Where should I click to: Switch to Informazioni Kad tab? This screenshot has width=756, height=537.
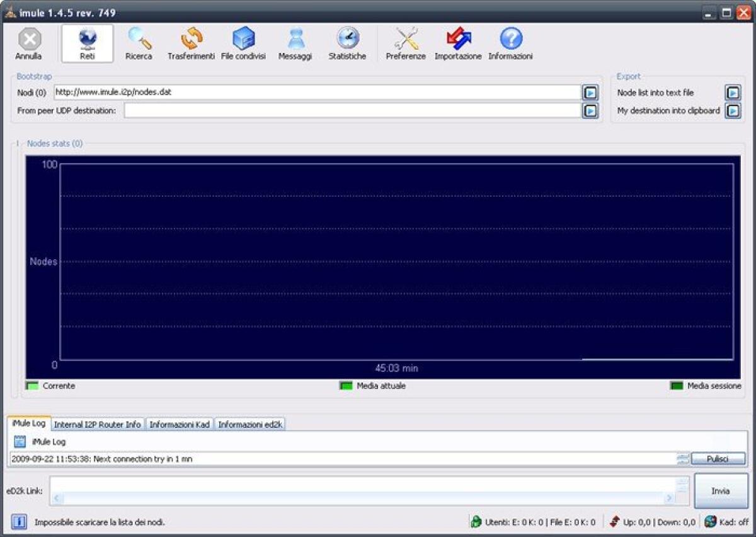coord(180,425)
